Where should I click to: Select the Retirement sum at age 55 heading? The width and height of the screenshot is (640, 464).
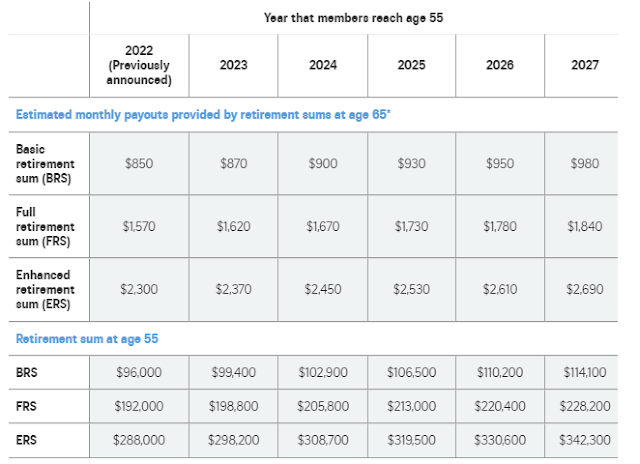click(x=87, y=339)
